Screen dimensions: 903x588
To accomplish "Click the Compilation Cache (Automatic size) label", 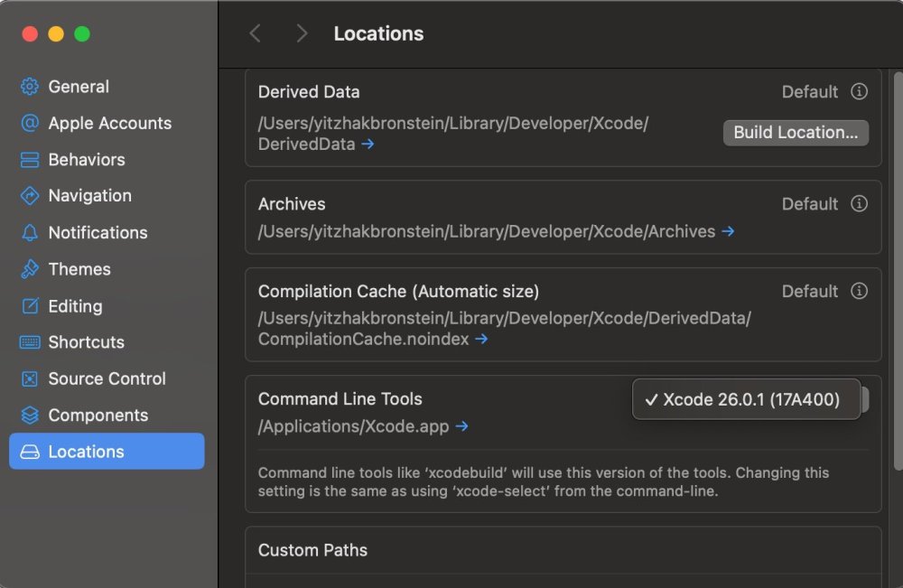I will pyautogui.click(x=398, y=292).
